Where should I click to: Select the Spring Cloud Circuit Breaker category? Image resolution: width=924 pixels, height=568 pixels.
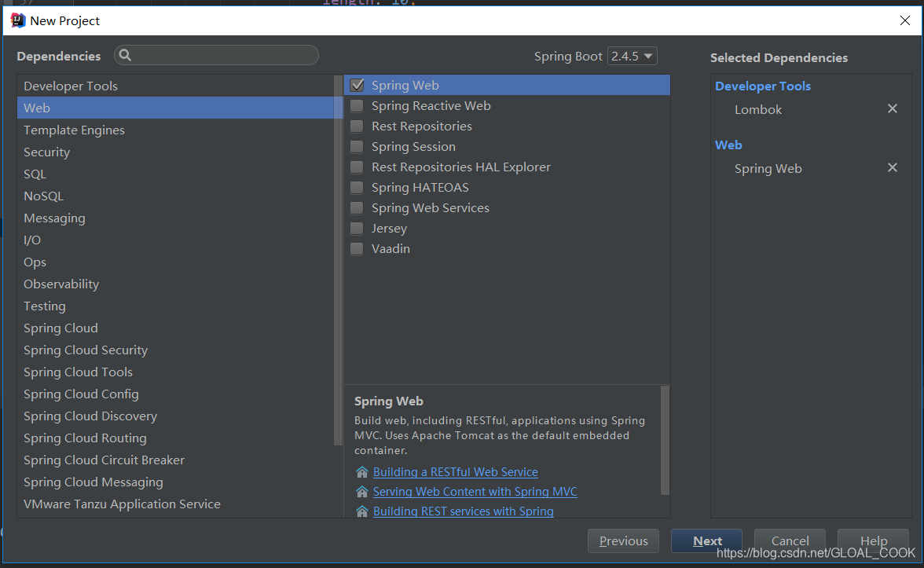click(176, 460)
